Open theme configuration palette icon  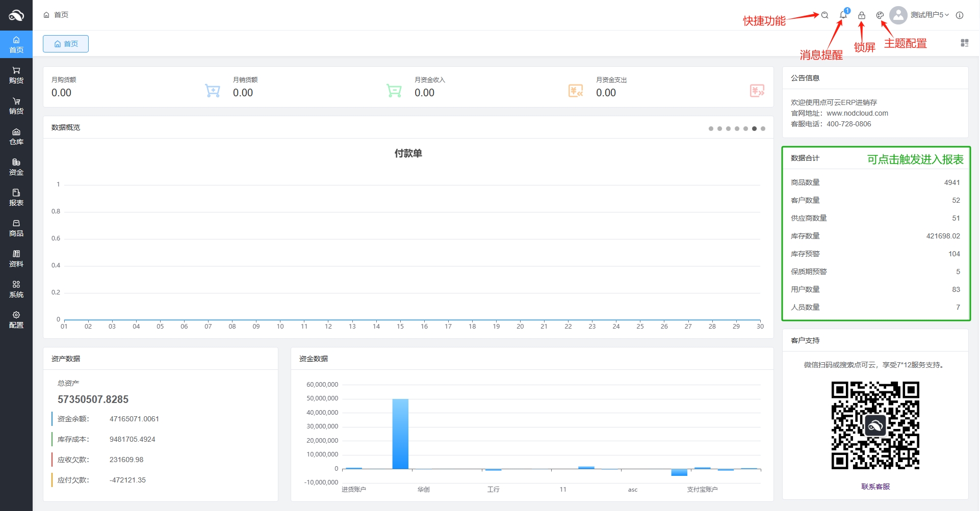tap(880, 15)
